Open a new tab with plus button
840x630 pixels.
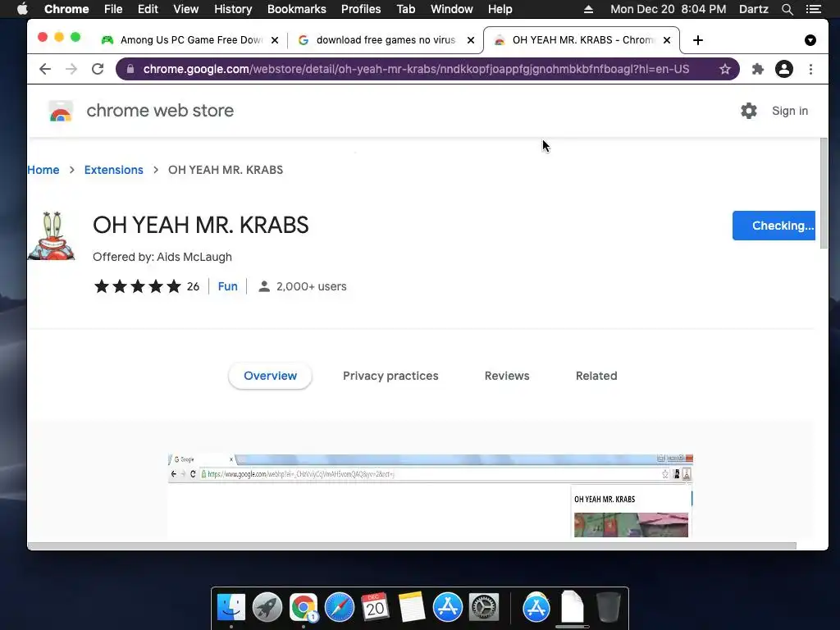point(697,40)
